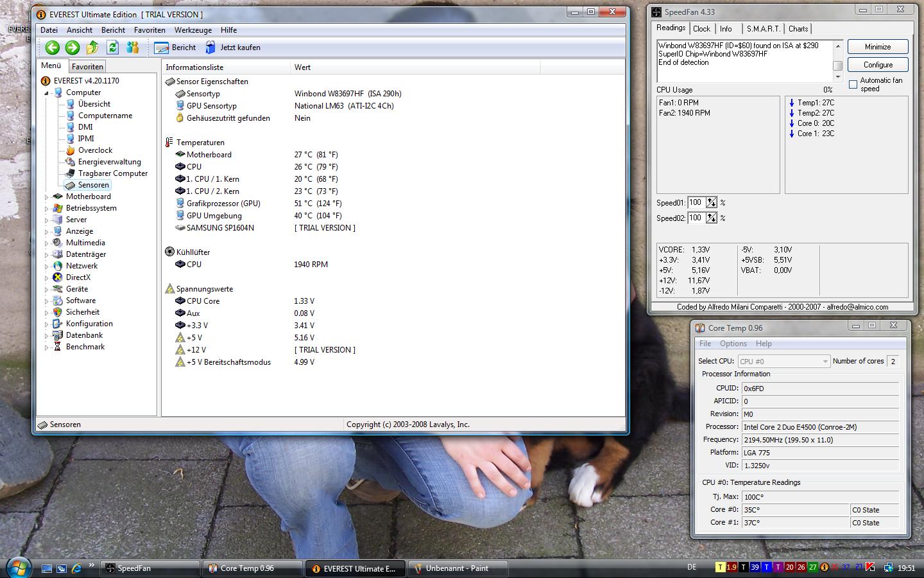Click the Wert column header
The width and height of the screenshot is (924, 578).
[415, 67]
